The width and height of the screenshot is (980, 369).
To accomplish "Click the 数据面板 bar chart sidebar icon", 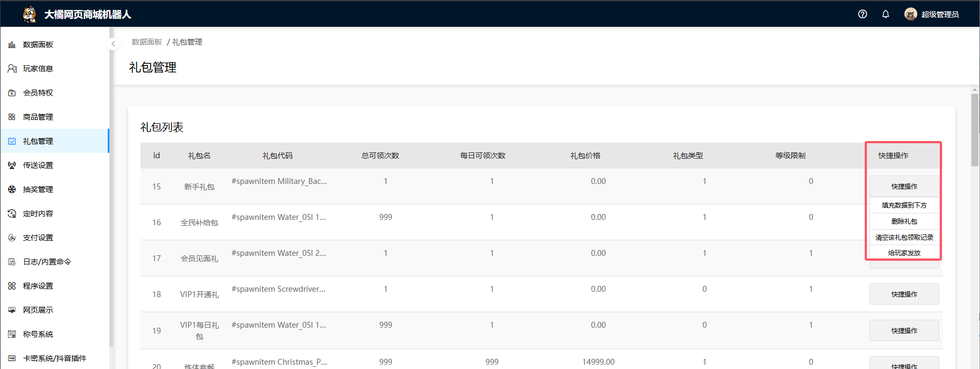I will pyautogui.click(x=12, y=45).
